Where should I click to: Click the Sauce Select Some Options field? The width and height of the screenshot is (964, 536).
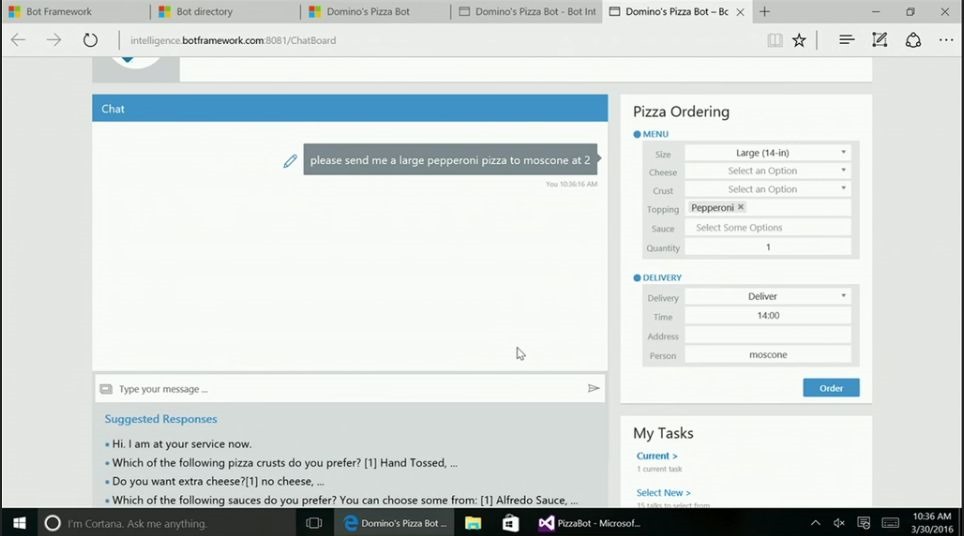click(x=768, y=227)
